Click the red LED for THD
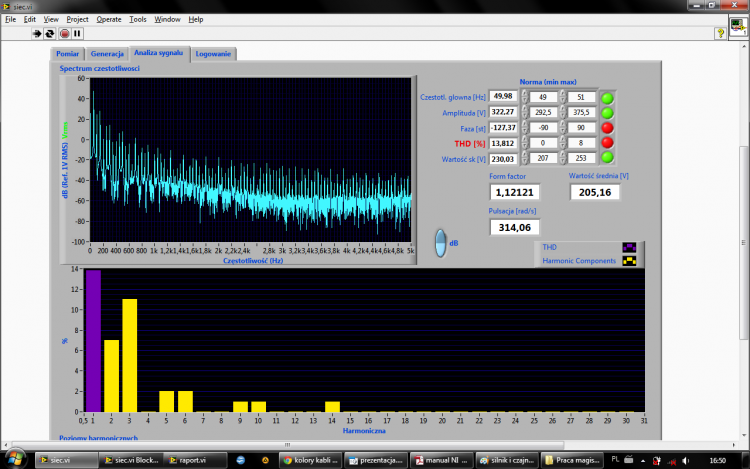This screenshot has height=469, width=750. (607, 142)
